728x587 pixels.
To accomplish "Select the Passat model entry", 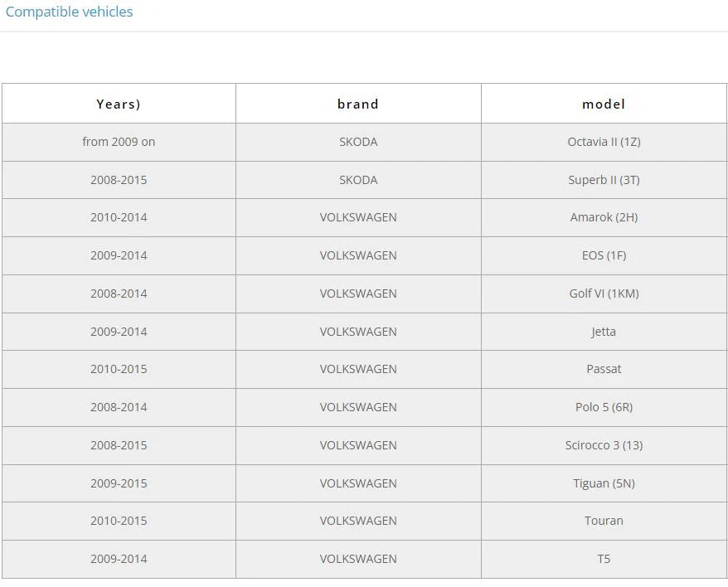I will click(604, 369).
